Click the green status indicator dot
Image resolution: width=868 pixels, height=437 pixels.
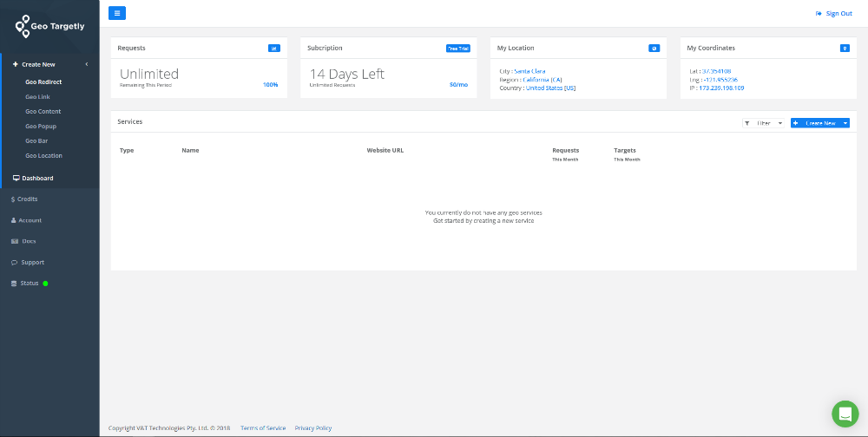click(x=45, y=284)
